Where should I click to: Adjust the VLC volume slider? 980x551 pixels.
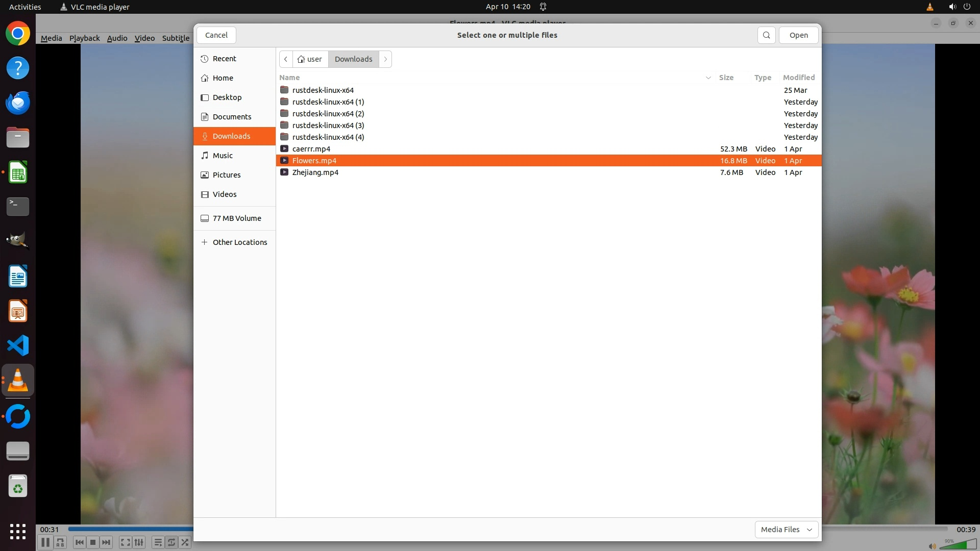pyautogui.click(x=957, y=545)
